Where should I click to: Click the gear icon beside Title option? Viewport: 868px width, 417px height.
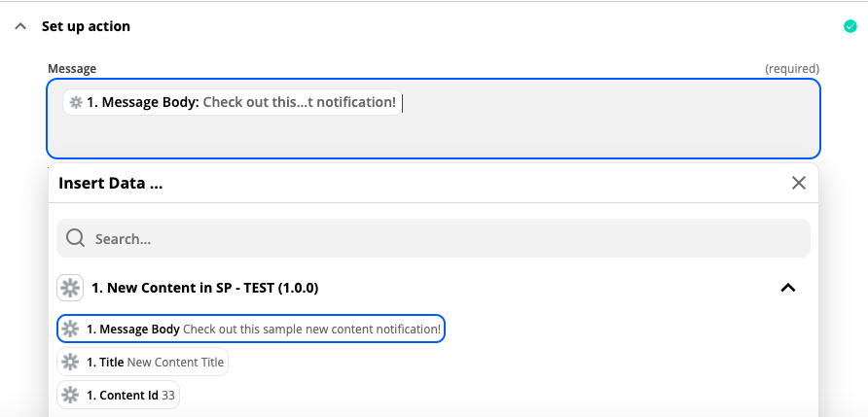pyautogui.click(x=70, y=363)
